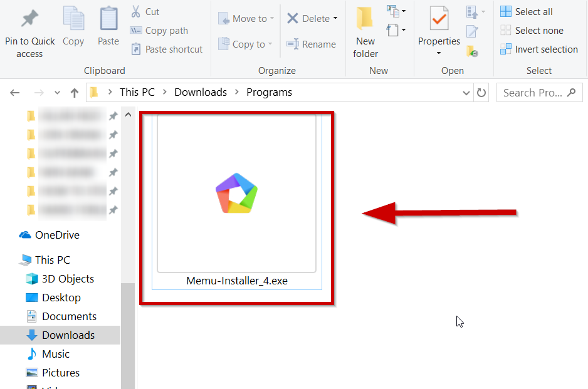Pin the item to Quick access

(x=29, y=33)
